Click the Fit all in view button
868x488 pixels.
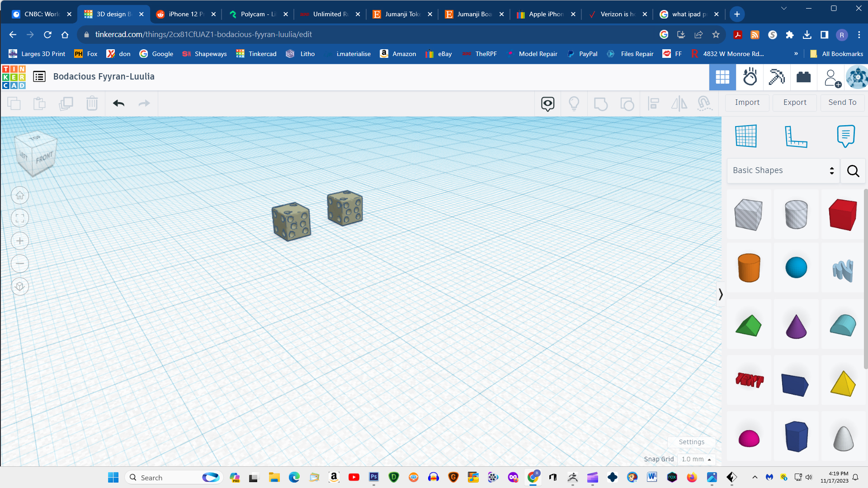click(20, 218)
